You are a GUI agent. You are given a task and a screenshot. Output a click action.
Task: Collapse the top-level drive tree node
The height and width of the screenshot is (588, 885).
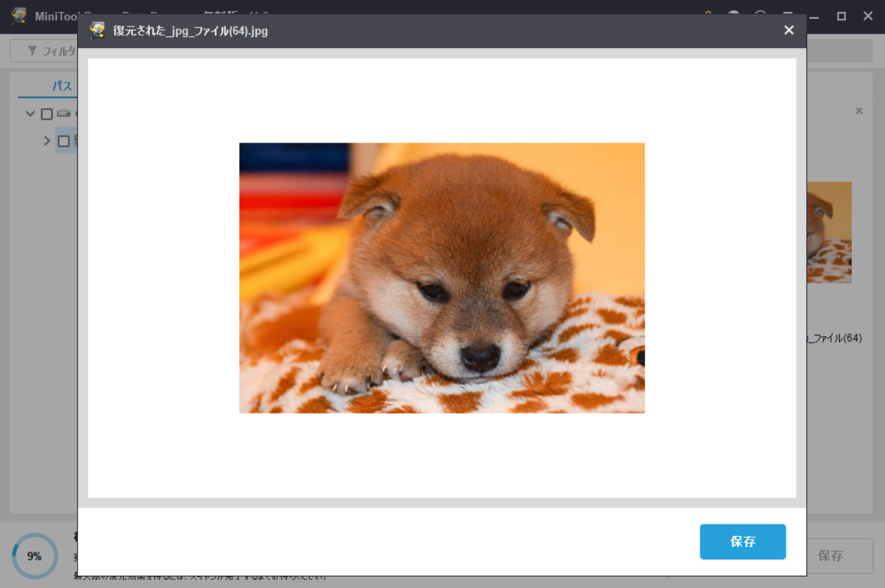point(30,114)
